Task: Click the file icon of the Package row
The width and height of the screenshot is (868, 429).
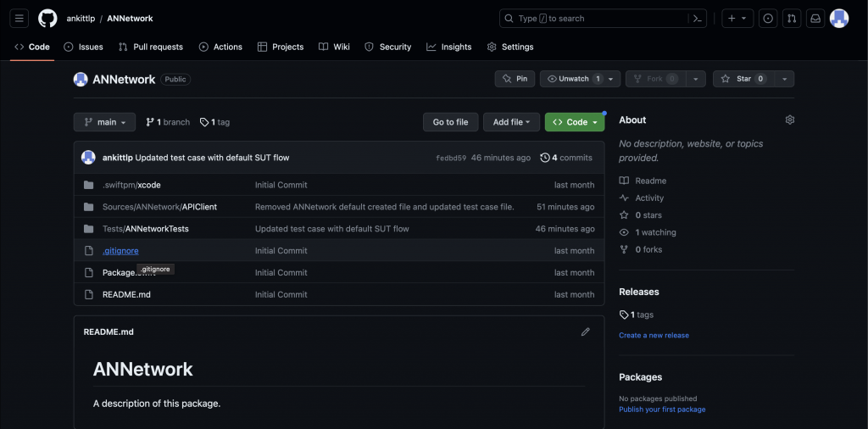Action: click(88, 272)
